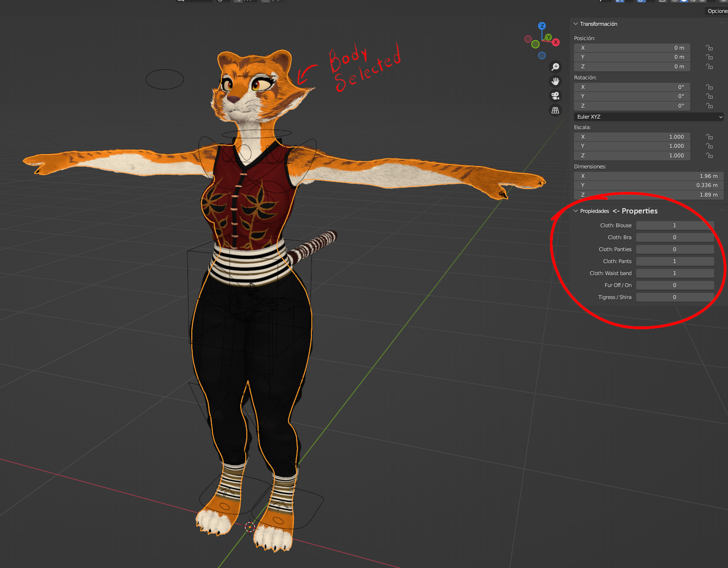
Task: Lock the Posición Z value
Action: point(709,67)
